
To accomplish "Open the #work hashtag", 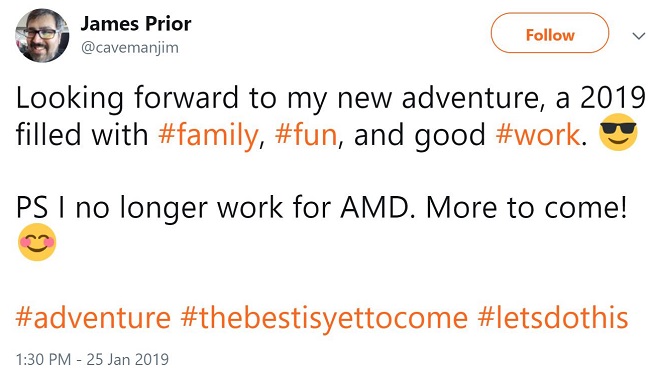I will pos(538,135).
